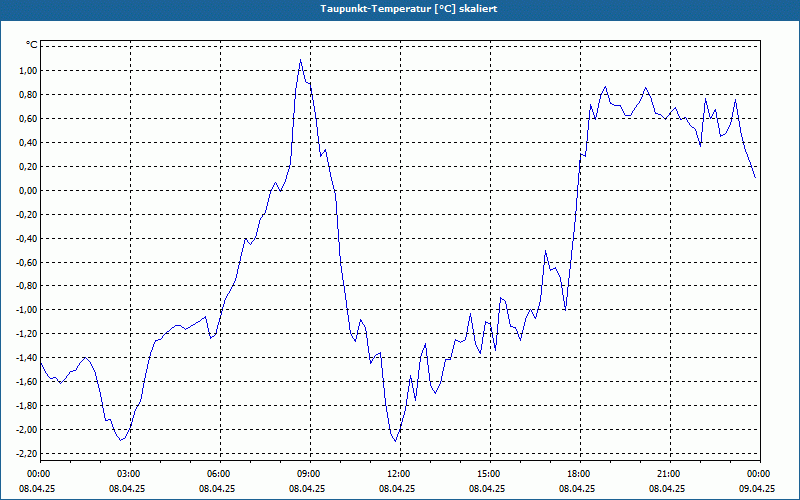
Task: Pick the -2,20 y-axis label
Action: click(x=28, y=454)
